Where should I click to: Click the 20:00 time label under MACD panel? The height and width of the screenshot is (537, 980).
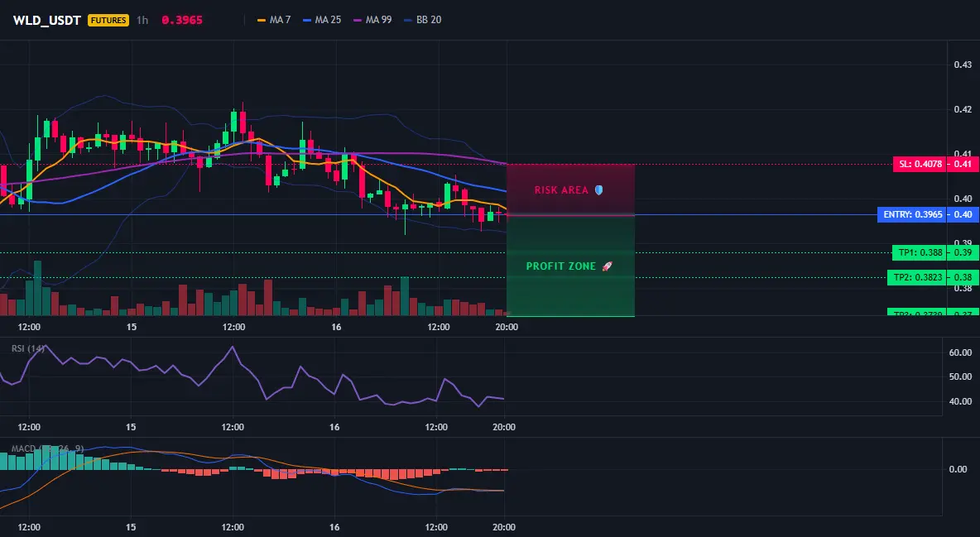504,527
